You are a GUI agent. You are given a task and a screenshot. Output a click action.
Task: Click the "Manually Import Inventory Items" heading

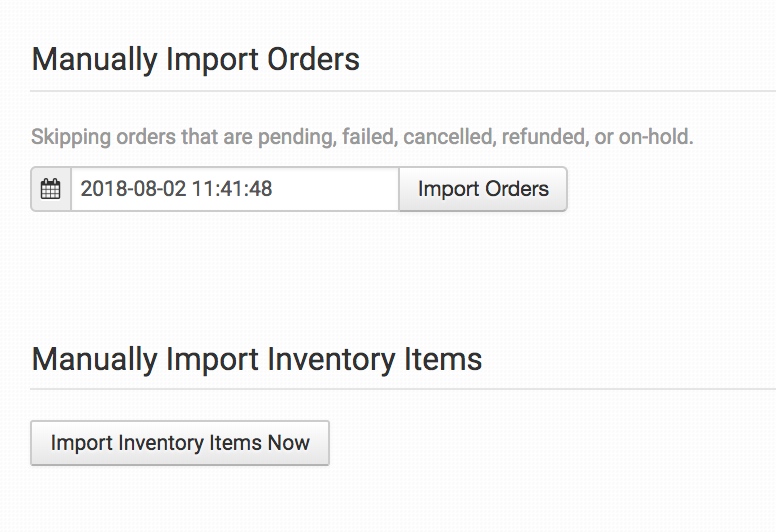257,359
